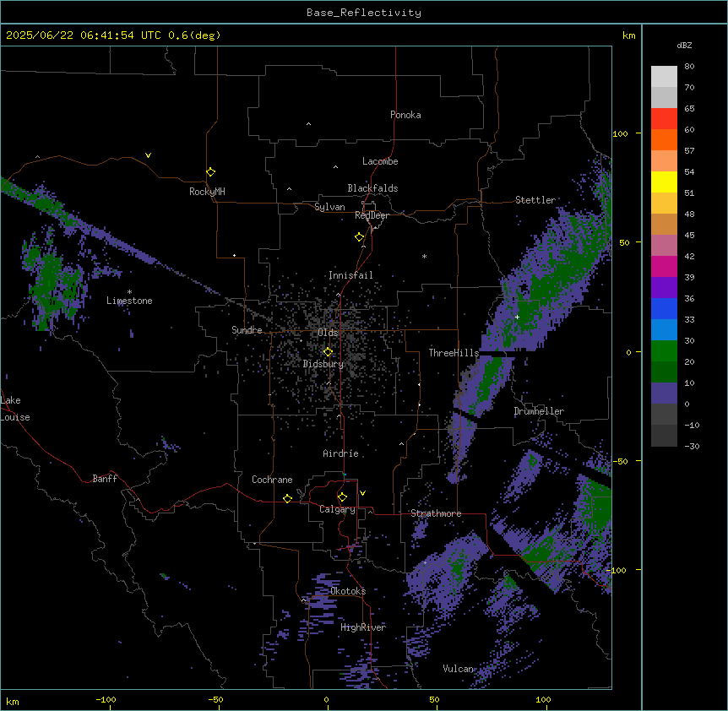This screenshot has height=711, width=728.
Task: Click the ThreeHills label
Action: pos(454,353)
